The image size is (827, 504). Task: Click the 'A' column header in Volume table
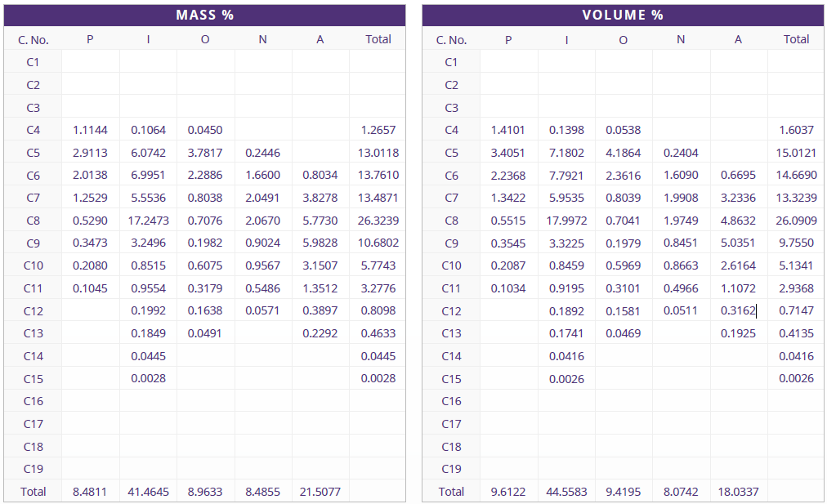[738, 39]
